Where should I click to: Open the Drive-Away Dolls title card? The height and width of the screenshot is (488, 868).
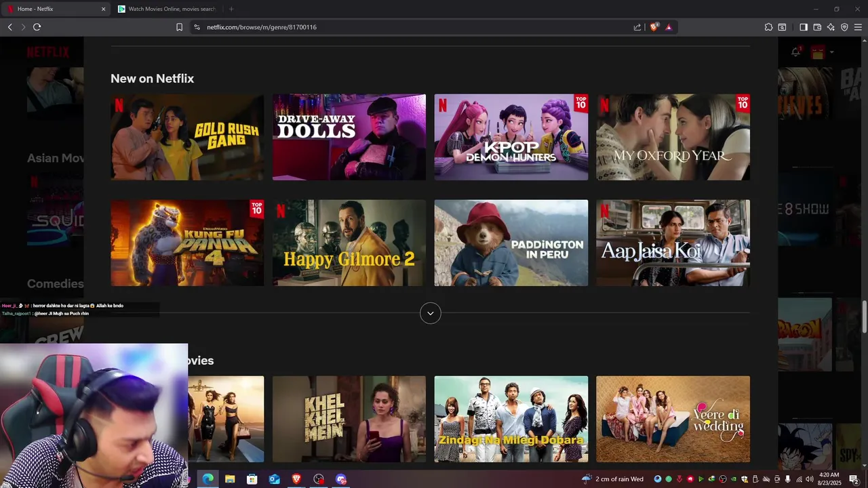click(x=349, y=137)
